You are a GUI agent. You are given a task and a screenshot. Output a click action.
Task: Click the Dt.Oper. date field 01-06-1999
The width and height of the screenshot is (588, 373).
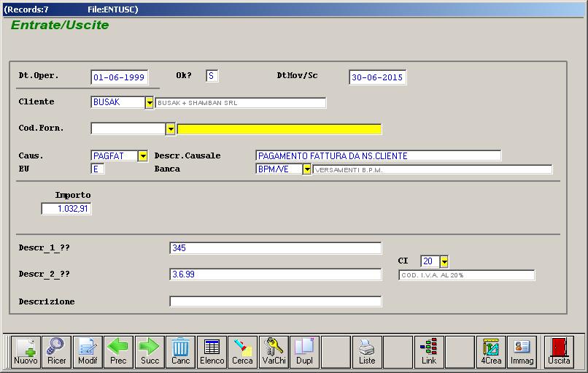coord(119,77)
